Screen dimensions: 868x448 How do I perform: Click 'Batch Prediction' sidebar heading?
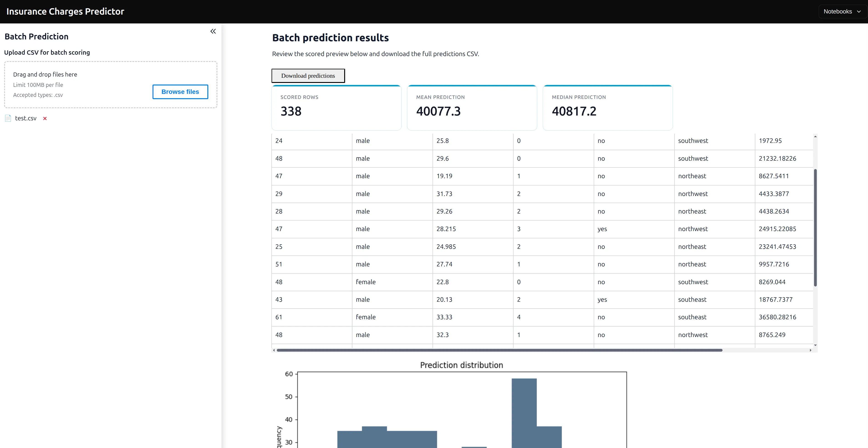pyautogui.click(x=36, y=36)
